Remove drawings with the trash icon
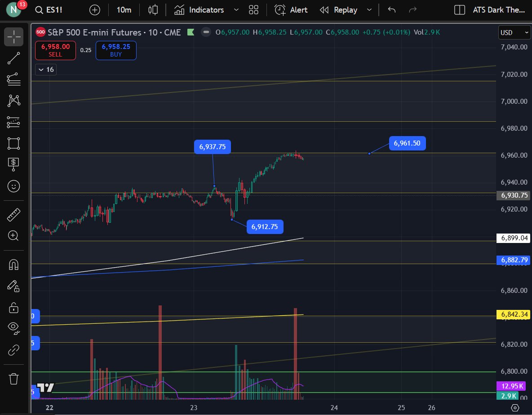 coord(13,379)
